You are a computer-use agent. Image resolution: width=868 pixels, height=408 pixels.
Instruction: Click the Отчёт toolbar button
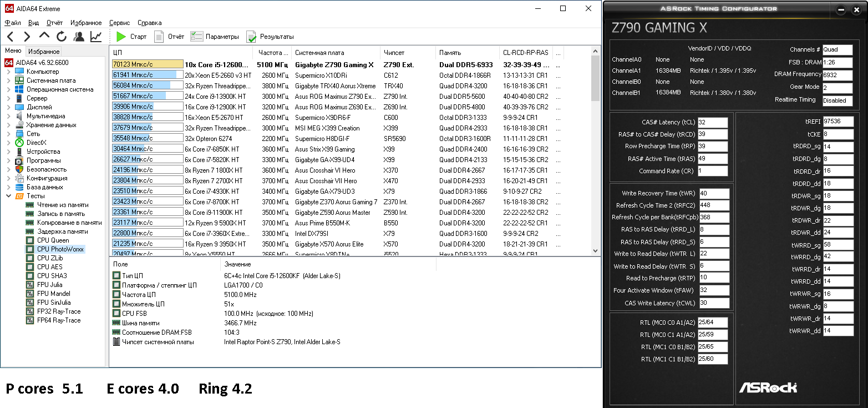click(x=169, y=37)
